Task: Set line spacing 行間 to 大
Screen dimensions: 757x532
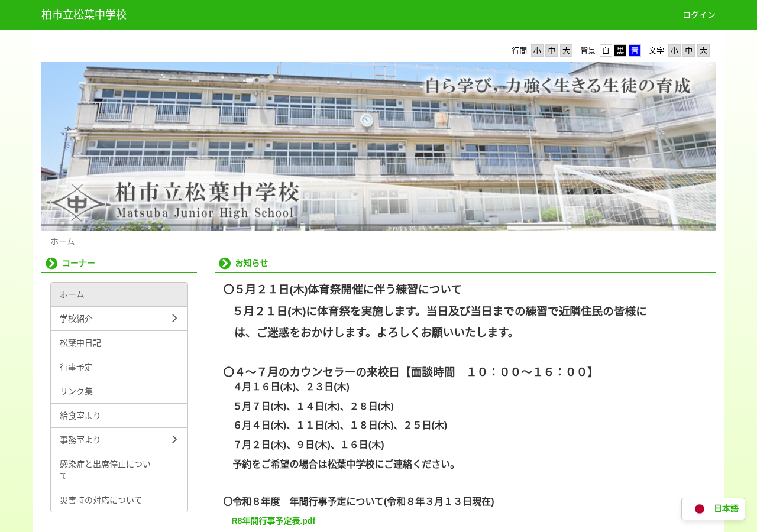Action: tap(566, 51)
